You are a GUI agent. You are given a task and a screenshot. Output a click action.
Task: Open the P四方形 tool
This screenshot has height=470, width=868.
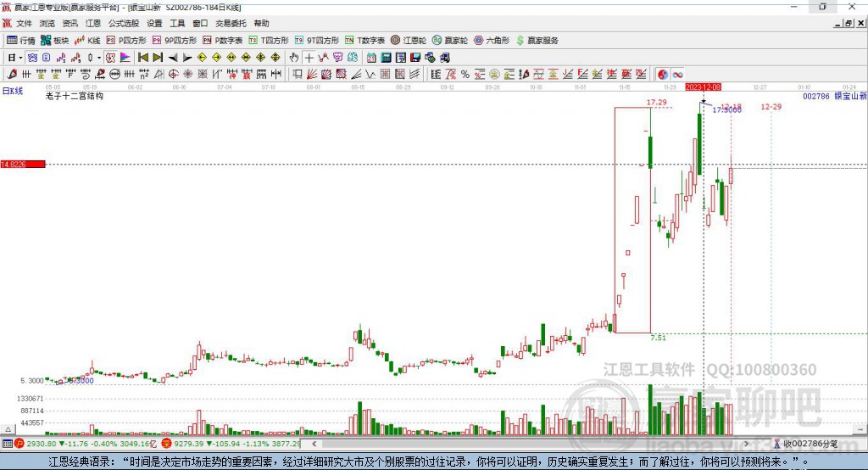126,41
